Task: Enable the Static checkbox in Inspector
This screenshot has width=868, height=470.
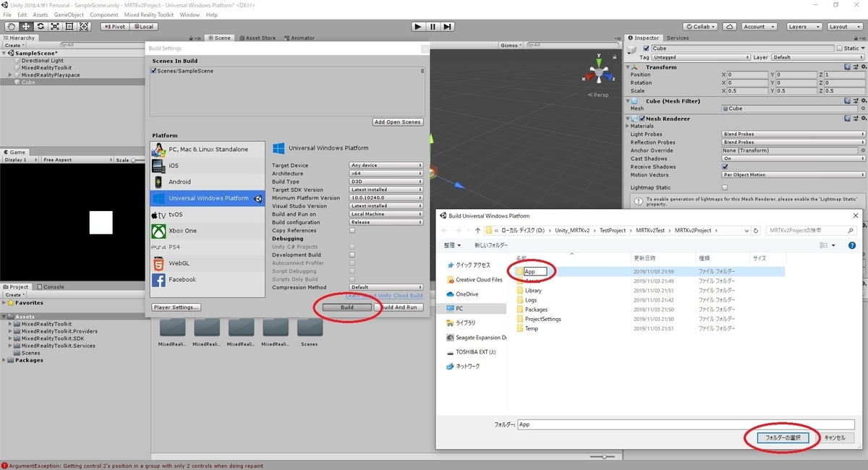Action: click(839, 48)
